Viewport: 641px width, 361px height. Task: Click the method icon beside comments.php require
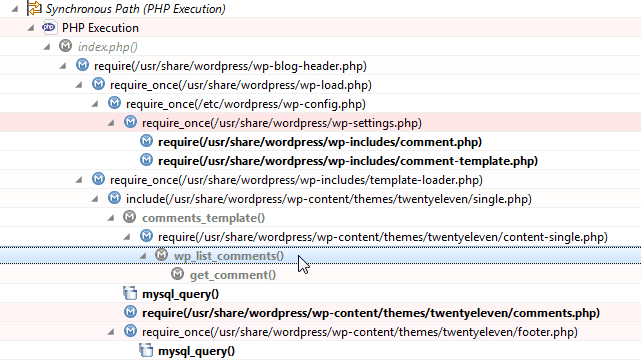[x=130, y=312]
